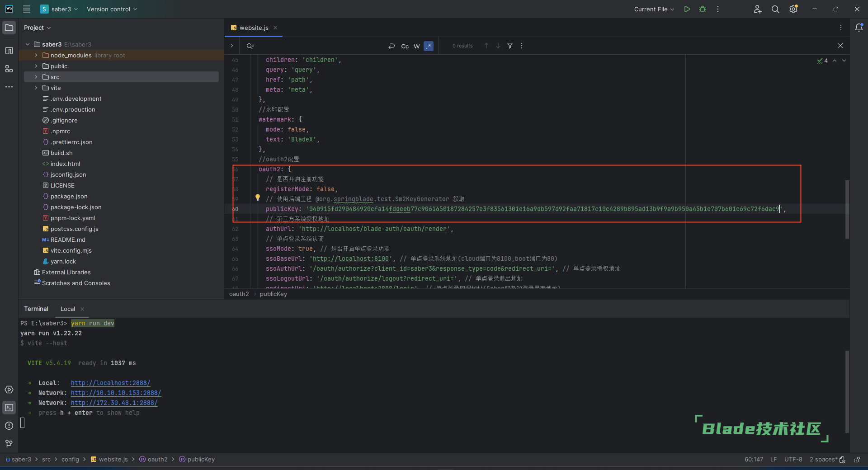The height and width of the screenshot is (470, 868).
Task: Open Current File run configuration dropdown
Action: [654, 9]
